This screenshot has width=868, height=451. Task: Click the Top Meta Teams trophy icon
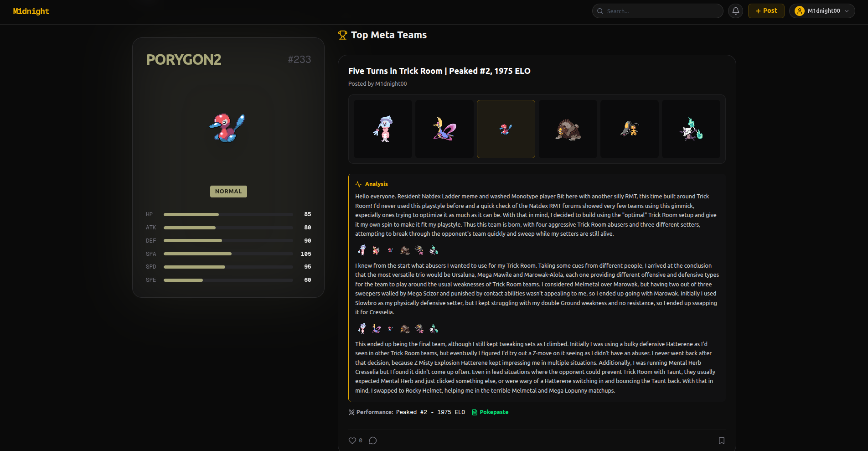point(343,35)
